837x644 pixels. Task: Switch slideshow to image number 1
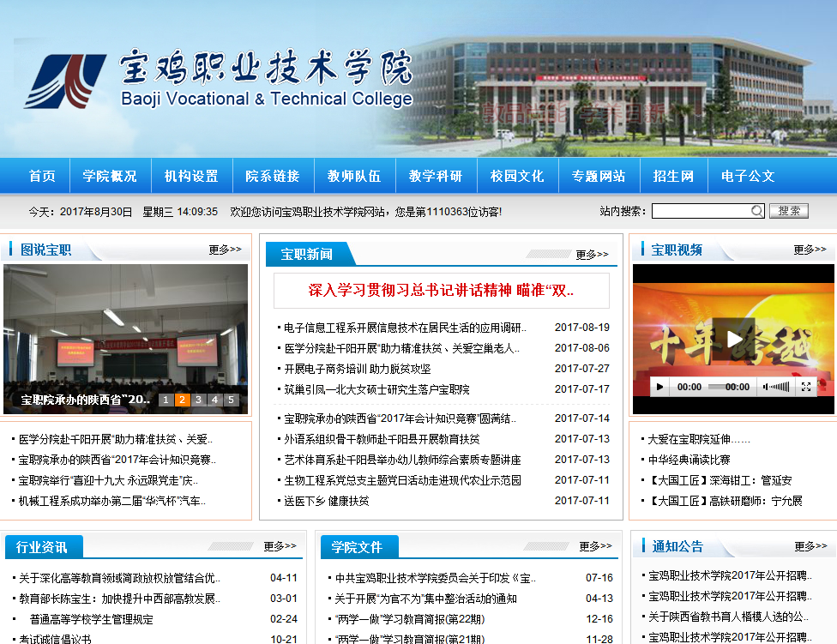click(166, 400)
